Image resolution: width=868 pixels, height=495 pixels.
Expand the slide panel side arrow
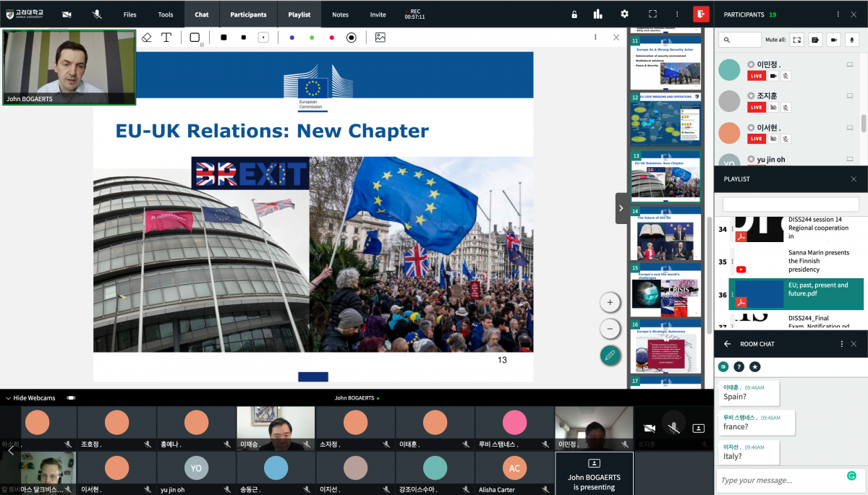[x=621, y=208]
